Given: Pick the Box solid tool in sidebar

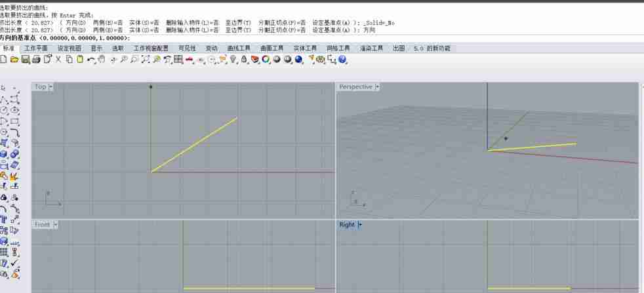Looking at the screenshot, I should (4, 154).
